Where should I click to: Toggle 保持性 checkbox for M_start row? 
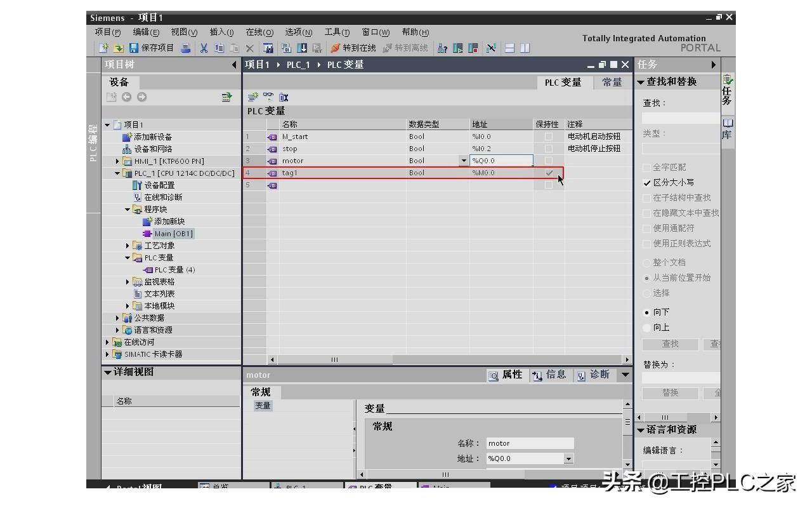click(549, 137)
